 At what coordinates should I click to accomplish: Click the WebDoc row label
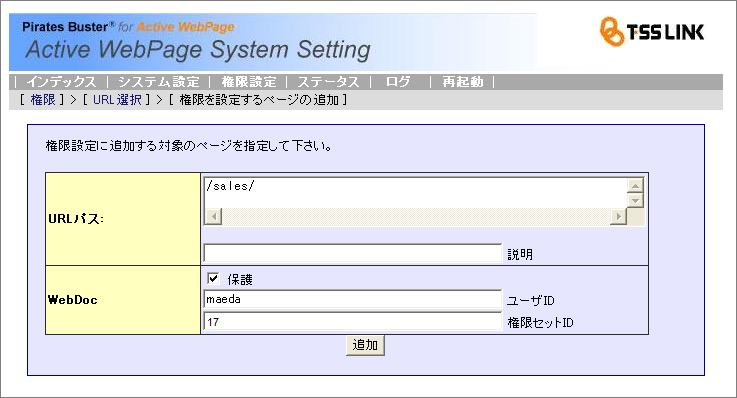[73, 300]
